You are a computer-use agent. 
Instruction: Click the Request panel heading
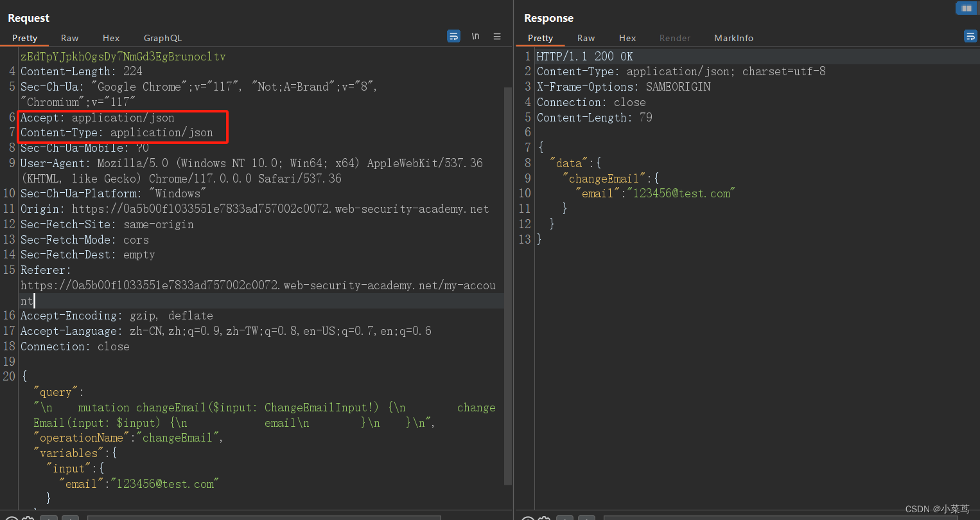(28, 18)
